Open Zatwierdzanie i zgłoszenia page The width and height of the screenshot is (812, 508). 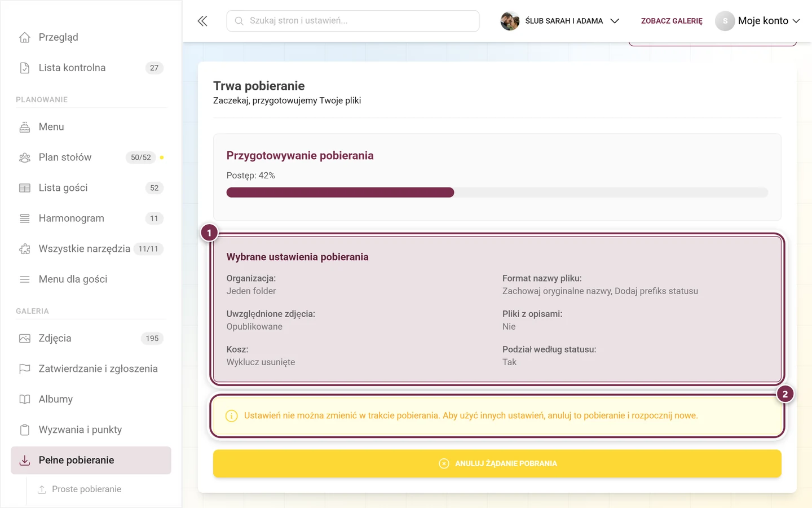91,369
